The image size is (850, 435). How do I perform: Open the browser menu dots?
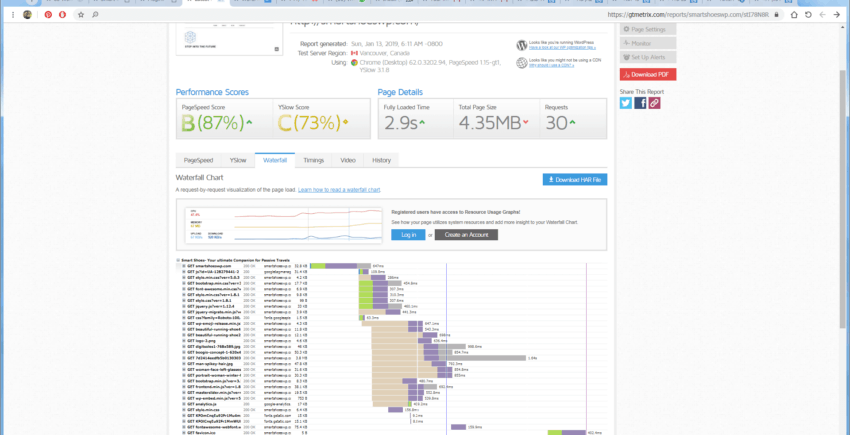(12, 15)
